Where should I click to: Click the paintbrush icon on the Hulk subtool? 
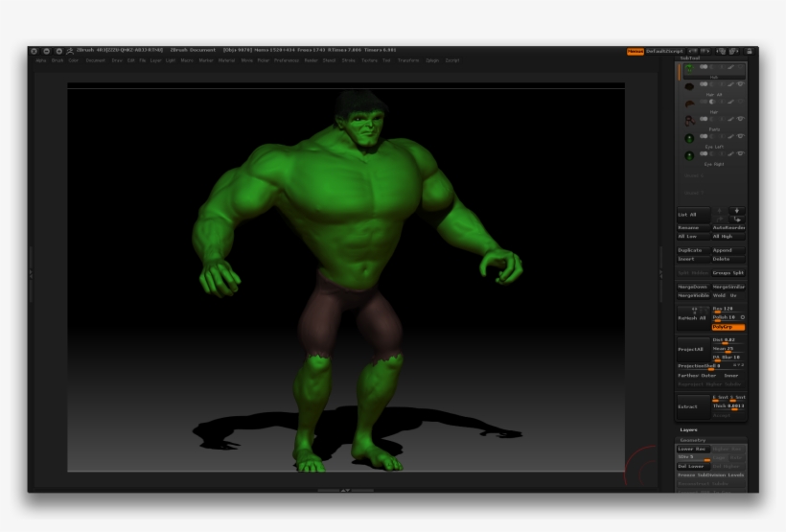coord(731,67)
